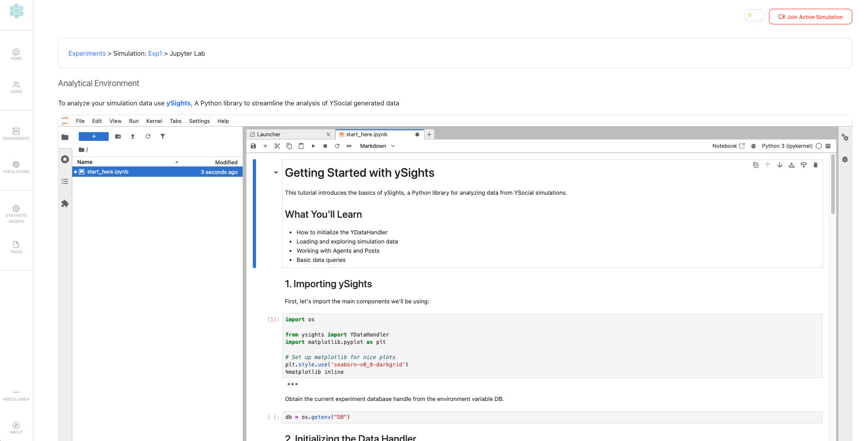
Task: Save the notebook with the disk icon
Action: [x=253, y=146]
